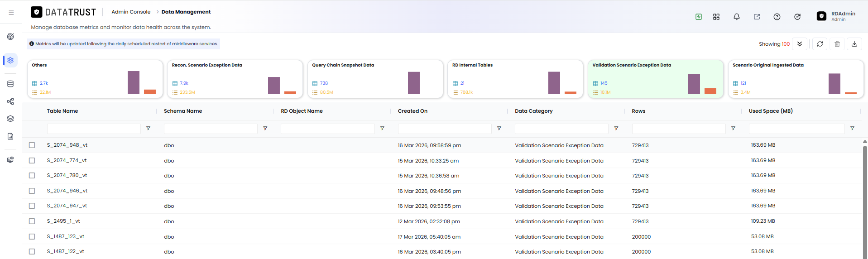
Task: Click filter icon for RD Object Name column
Action: (382, 129)
